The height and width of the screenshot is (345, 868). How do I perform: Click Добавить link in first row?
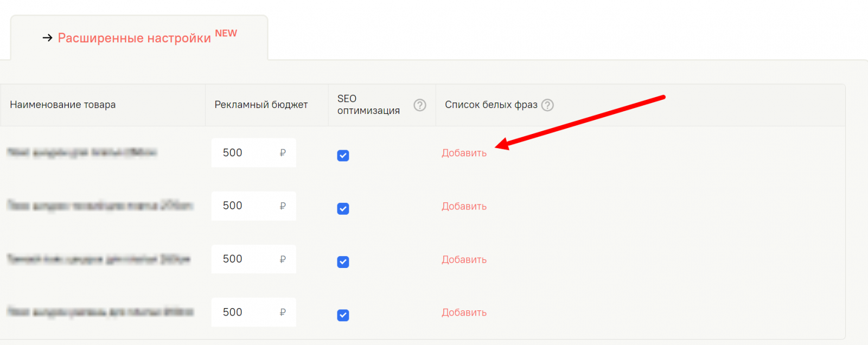pos(464,153)
